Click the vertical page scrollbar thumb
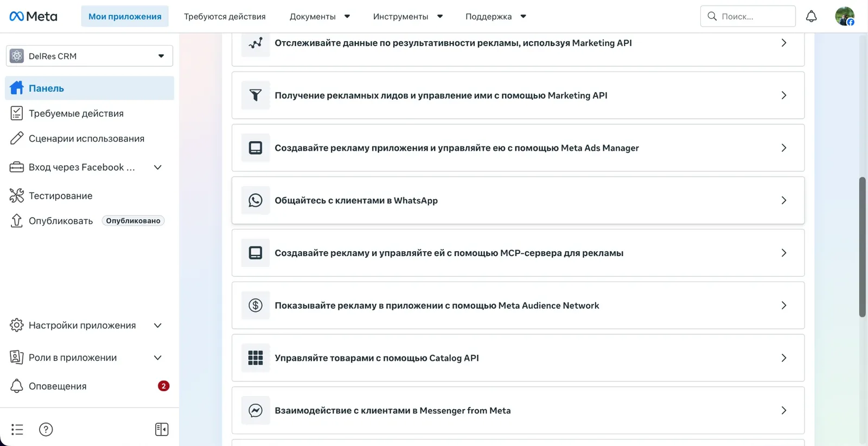 pyautogui.click(x=863, y=247)
